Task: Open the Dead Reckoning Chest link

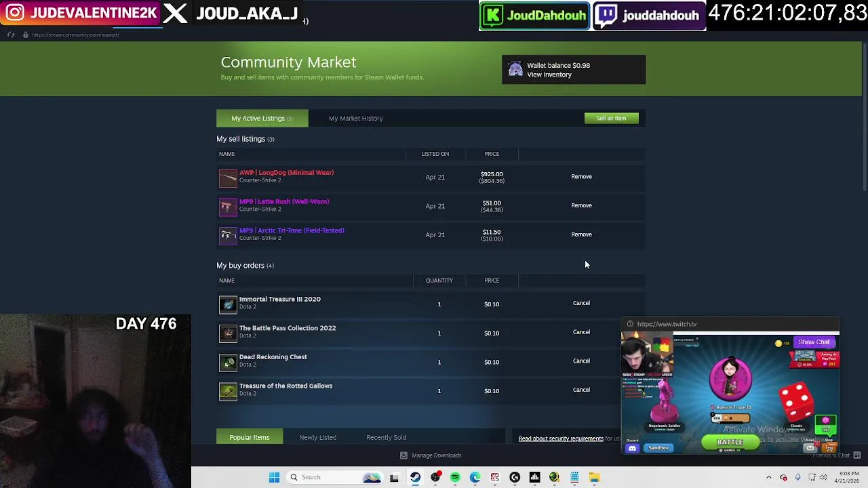Action: tap(273, 357)
